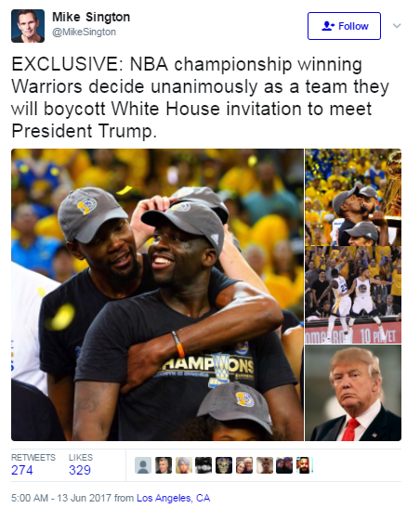View the photo with the golden trophy
This screenshot has width=420, height=508.
353,197
